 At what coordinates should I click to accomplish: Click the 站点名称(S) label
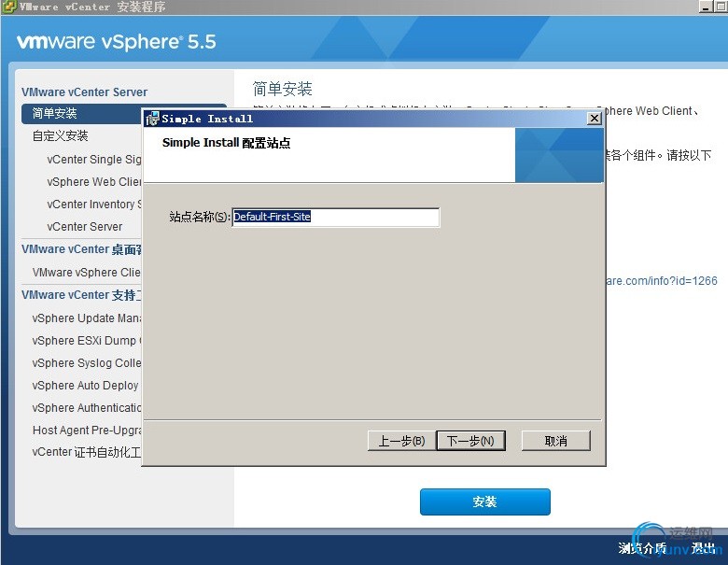click(200, 217)
